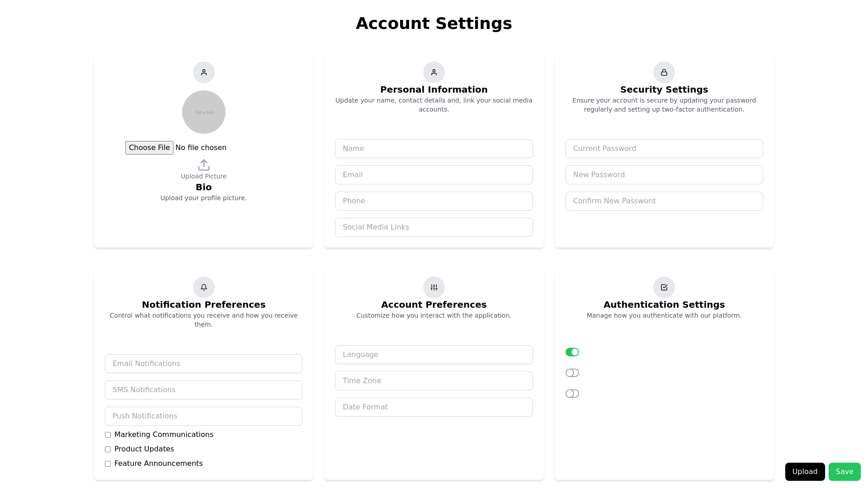868x488 pixels.
Task: Click the Authentication Settings checkmark icon
Action: click(x=664, y=287)
